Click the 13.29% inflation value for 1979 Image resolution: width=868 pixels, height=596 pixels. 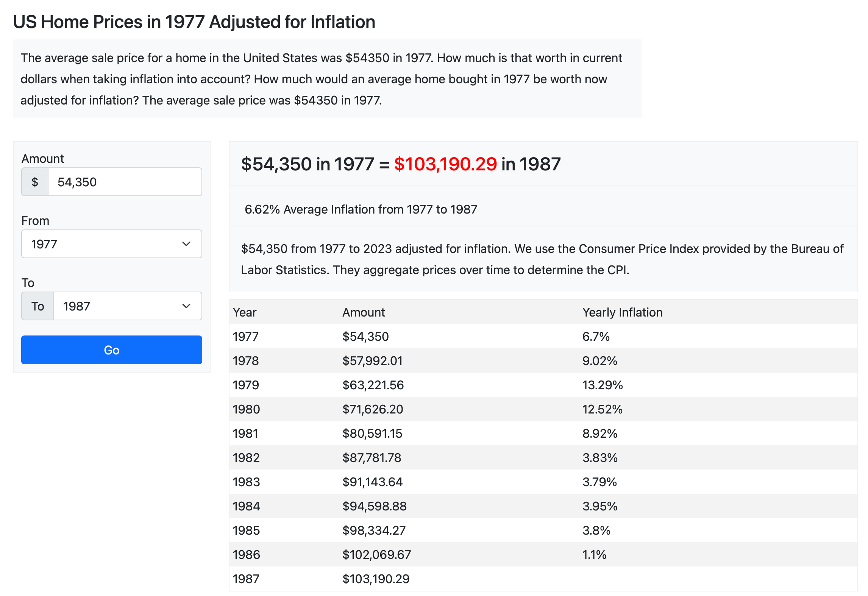coord(603,385)
